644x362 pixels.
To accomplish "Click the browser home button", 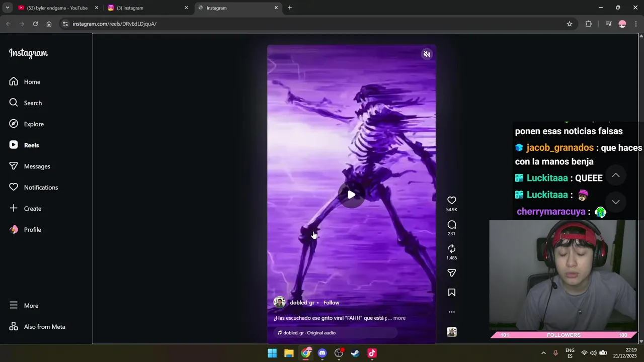I will point(49,24).
